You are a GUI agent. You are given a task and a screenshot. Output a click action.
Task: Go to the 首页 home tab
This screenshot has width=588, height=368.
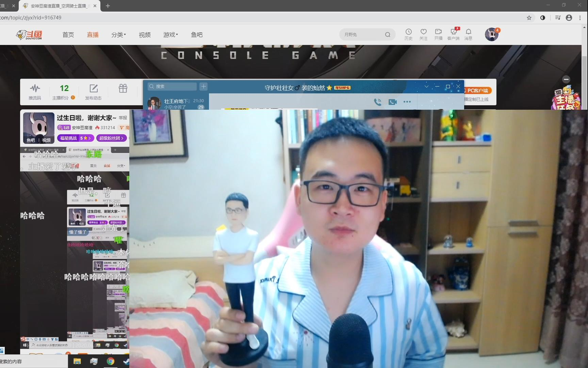(68, 35)
